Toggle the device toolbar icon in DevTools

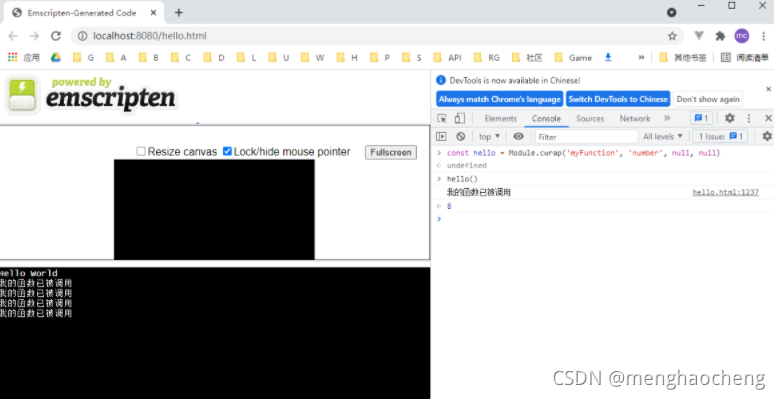tap(460, 118)
